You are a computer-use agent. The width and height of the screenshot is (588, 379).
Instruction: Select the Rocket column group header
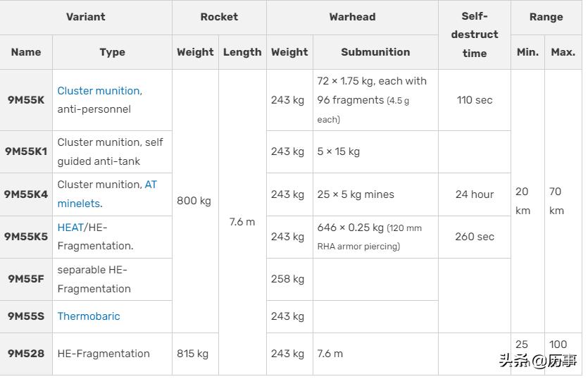click(x=219, y=17)
